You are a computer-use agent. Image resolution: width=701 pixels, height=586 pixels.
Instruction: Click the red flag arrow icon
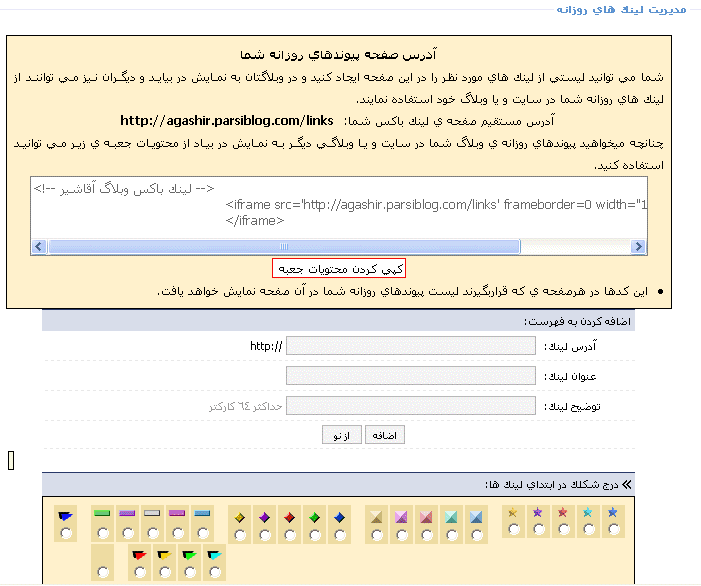click(139, 555)
